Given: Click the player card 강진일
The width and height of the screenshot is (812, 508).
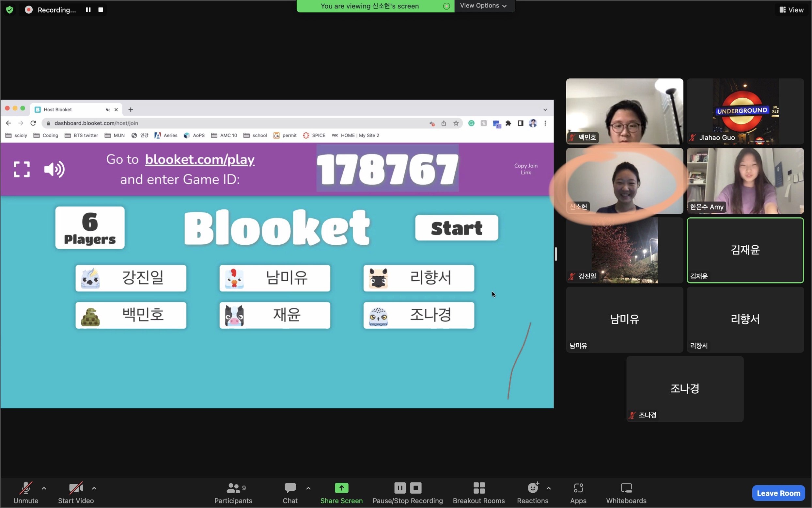Looking at the screenshot, I should [x=131, y=278].
